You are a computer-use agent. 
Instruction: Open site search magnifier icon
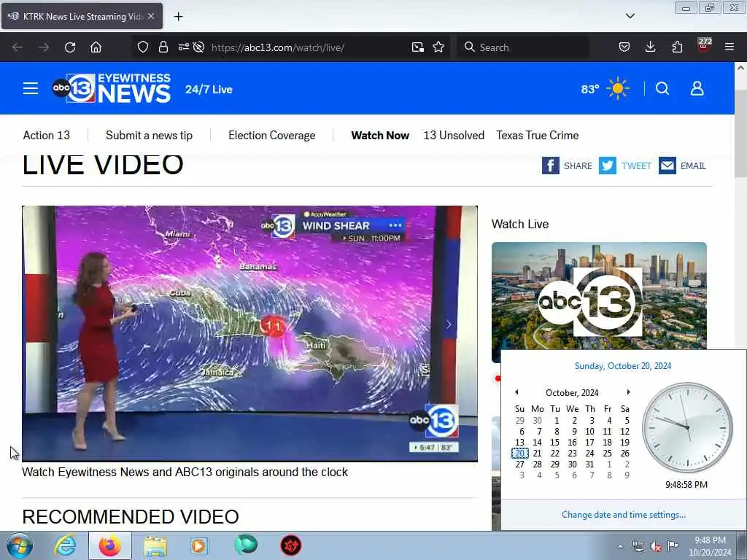(x=662, y=88)
